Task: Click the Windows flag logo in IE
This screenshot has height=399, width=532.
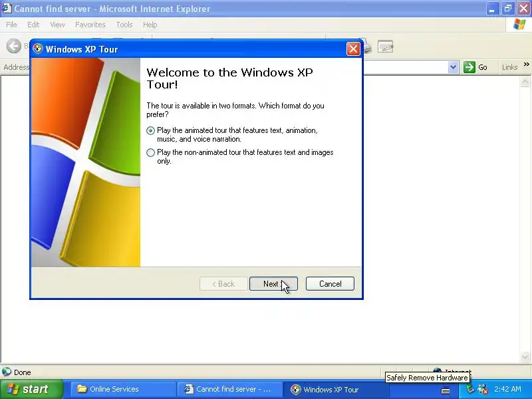Action: coord(519,25)
